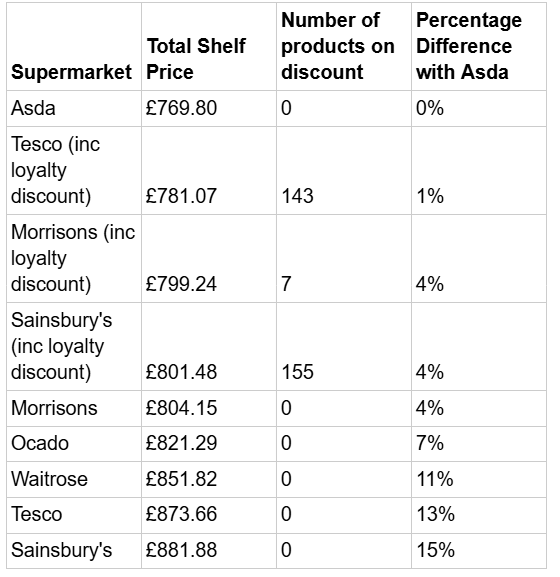
Task: Click the 13% Tesco percentage cell
Action: [x=479, y=515]
